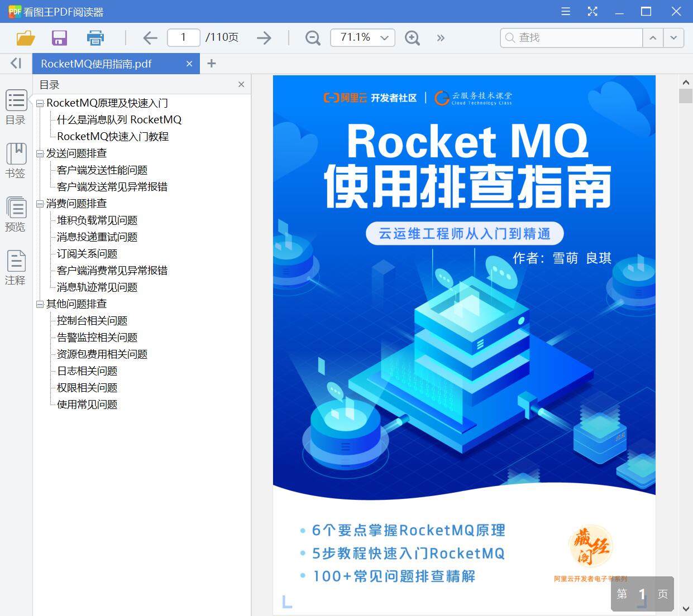
Task: Find next search result arrow
Action: (x=673, y=38)
